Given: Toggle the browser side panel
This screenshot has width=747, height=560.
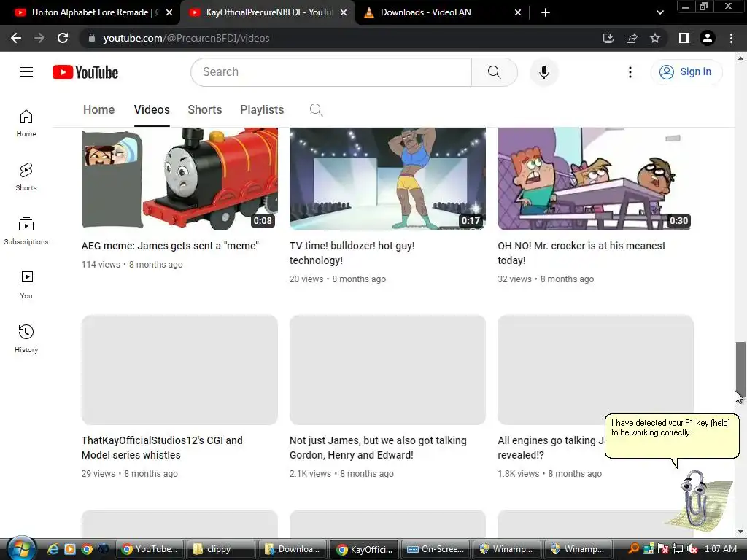Looking at the screenshot, I should [684, 38].
